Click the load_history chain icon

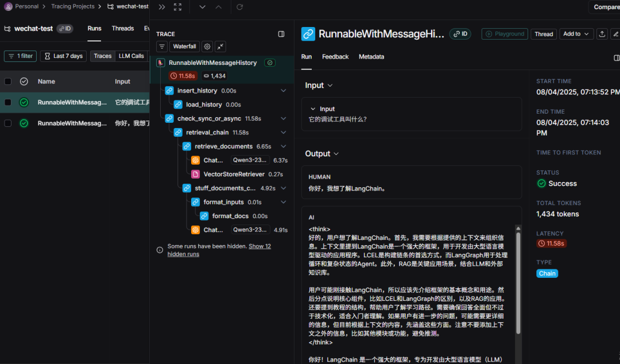tap(178, 104)
